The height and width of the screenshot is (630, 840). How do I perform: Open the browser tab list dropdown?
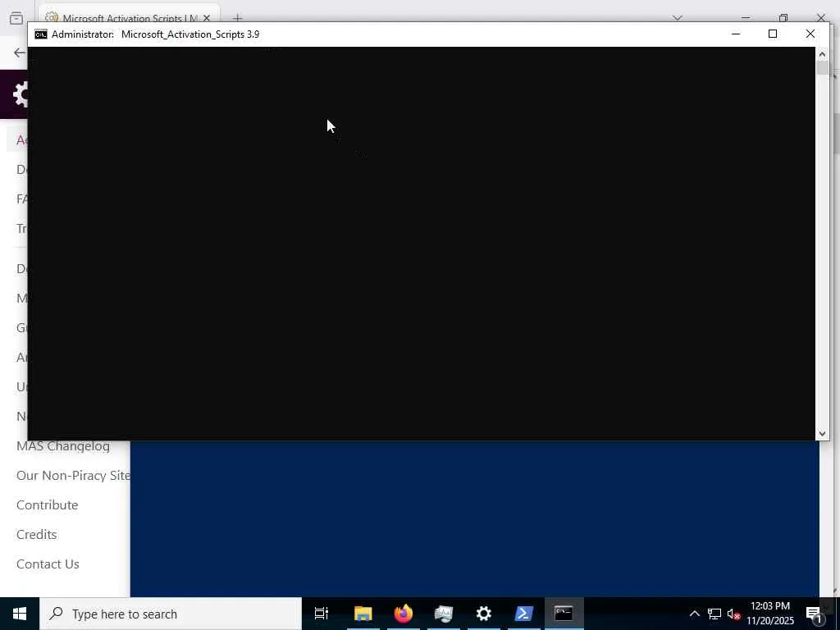coord(677,18)
